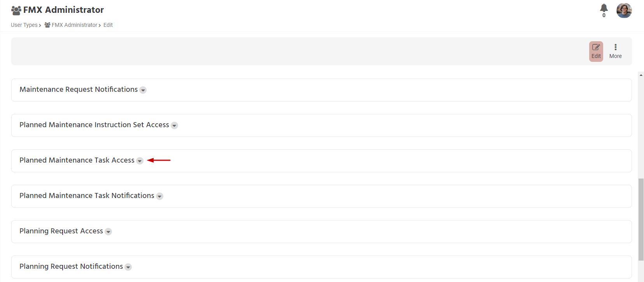Click the Maintenance Request Notifications heading
644x282 pixels.
point(79,89)
